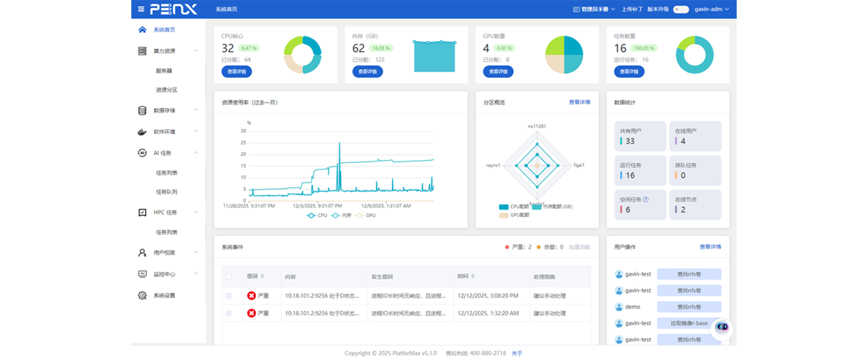This screenshot has height=359, width=868.
Task: Click red error icon for 3:08:20 PM event
Action: pos(251,296)
